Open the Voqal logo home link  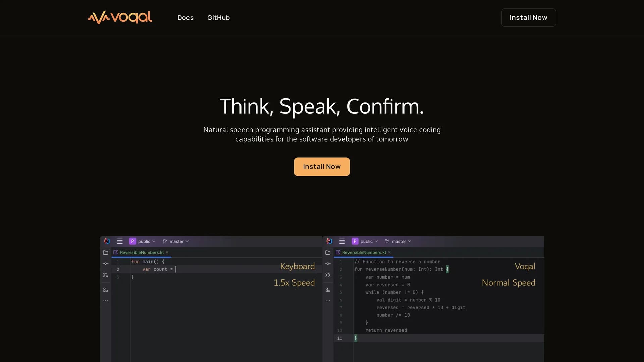(120, 17)
